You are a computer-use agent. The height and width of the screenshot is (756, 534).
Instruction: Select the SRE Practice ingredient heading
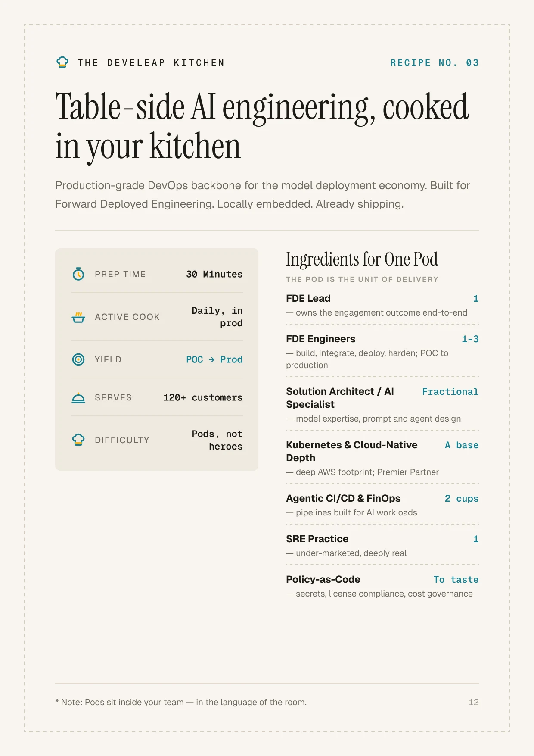317,539
